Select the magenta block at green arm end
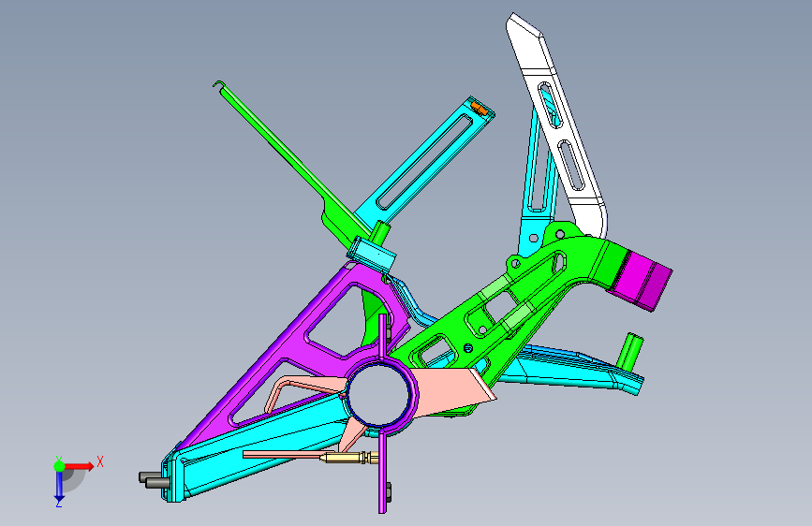The image size is (812, 526). tap(642, 281)
